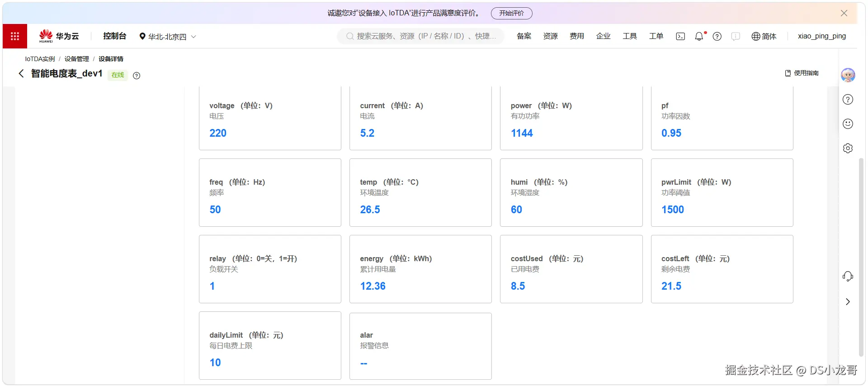Click the headset customer service icon
Image resolution: width=868 pixels, height=387 pixels.
pos(848,277)
